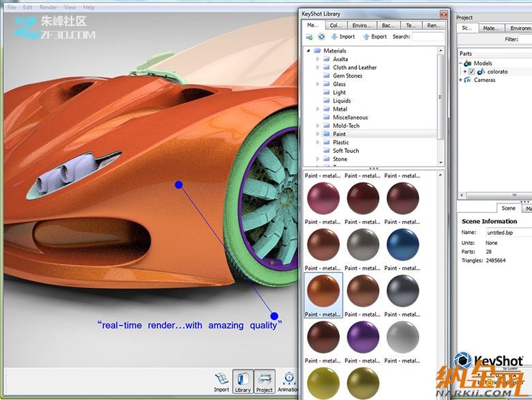Image resolution: width=532 pixels, height=400 pixels.
Task: Select the dark slate metallic paint sphere
Action: click(x=402, y=291)
